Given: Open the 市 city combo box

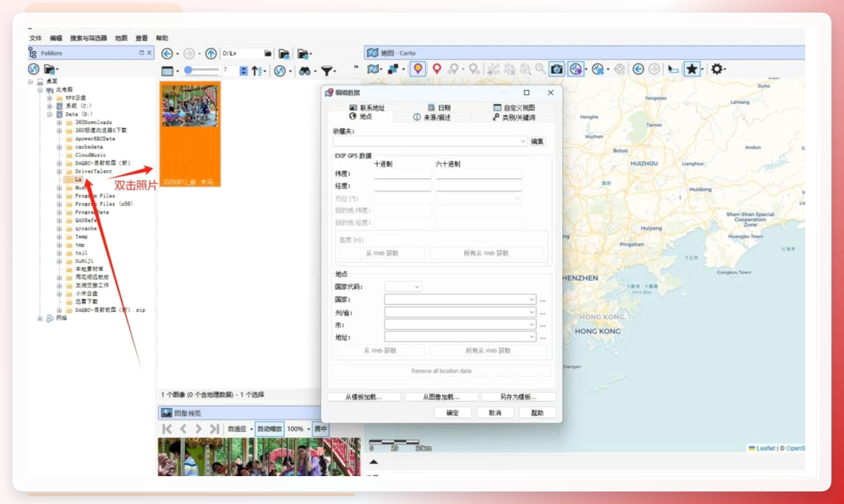Looking at the screenshot, I should (x=460, y=325).
